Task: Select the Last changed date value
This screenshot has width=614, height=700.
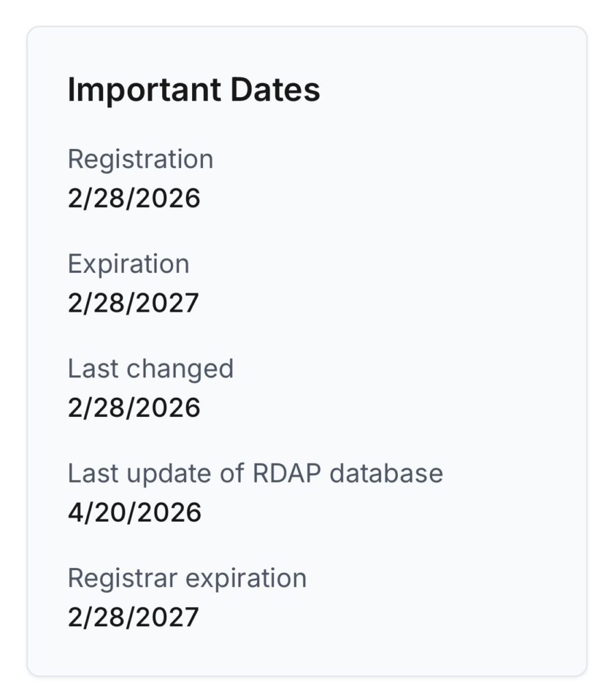Action: [134, 407]
